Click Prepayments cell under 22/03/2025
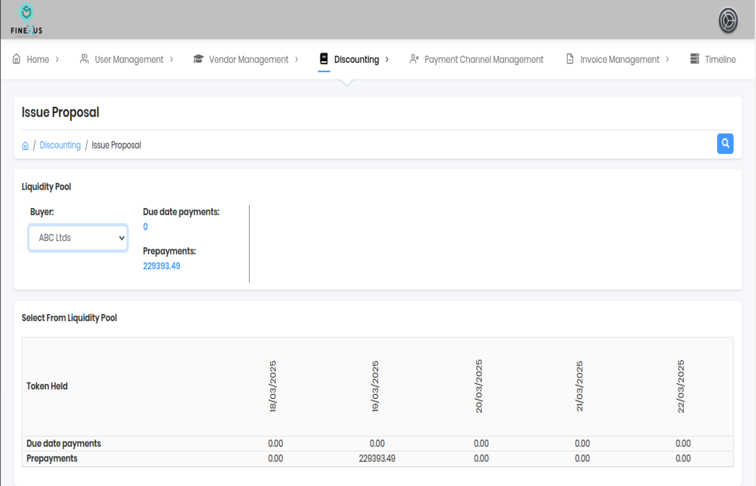 (x=683, y=459)
